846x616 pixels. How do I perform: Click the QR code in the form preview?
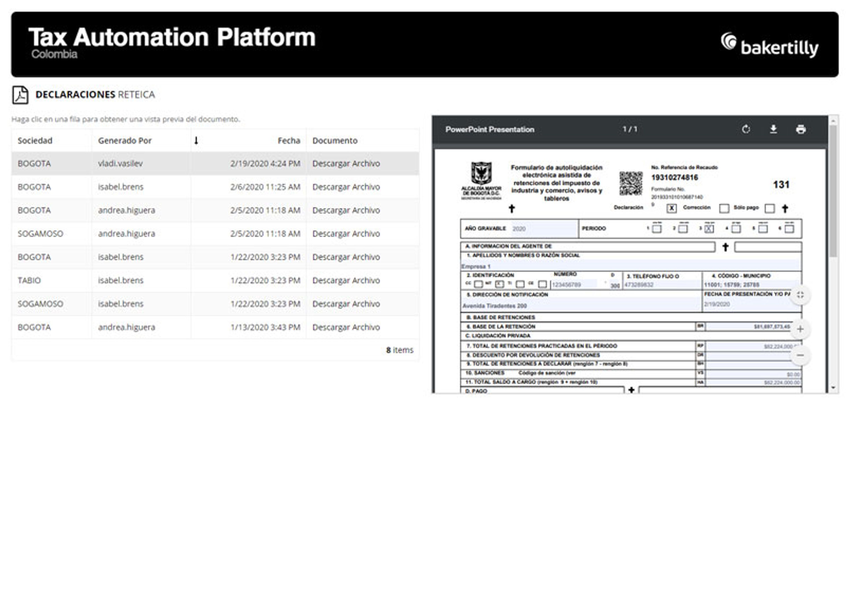click(631, 183)
